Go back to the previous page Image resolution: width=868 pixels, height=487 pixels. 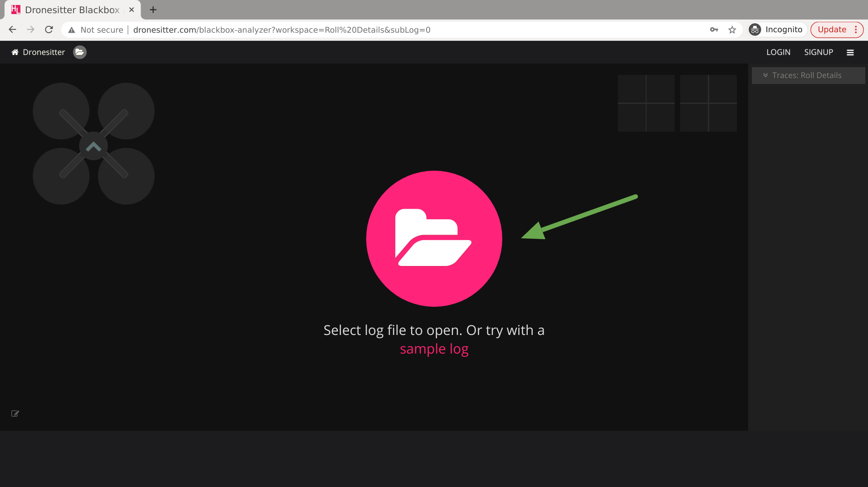click(13, 30)
